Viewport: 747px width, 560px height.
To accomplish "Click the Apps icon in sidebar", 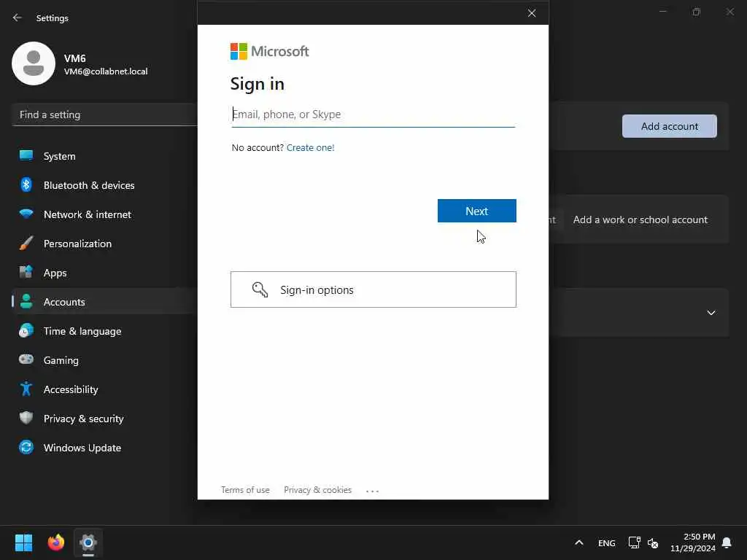I will click(x=26, y=273).
